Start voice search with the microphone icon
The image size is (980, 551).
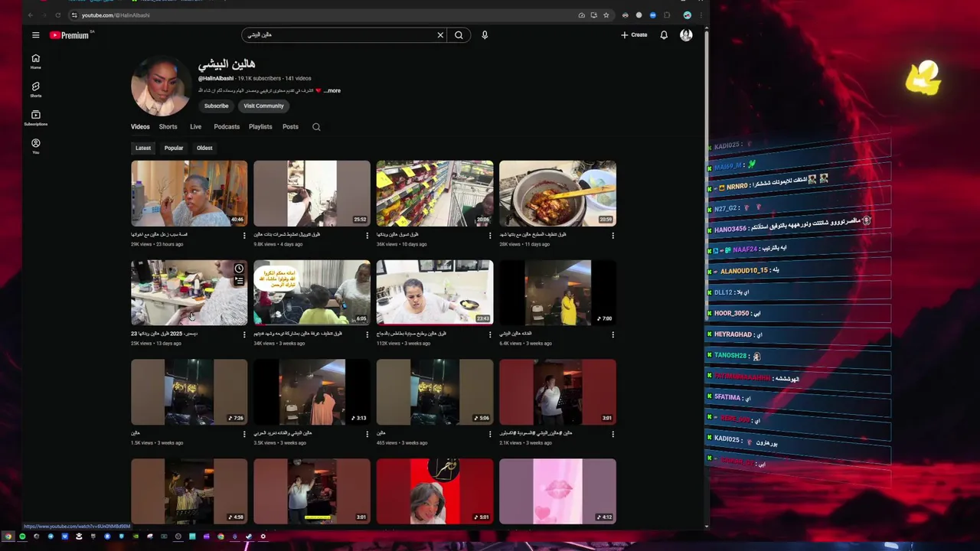[485, 34]
